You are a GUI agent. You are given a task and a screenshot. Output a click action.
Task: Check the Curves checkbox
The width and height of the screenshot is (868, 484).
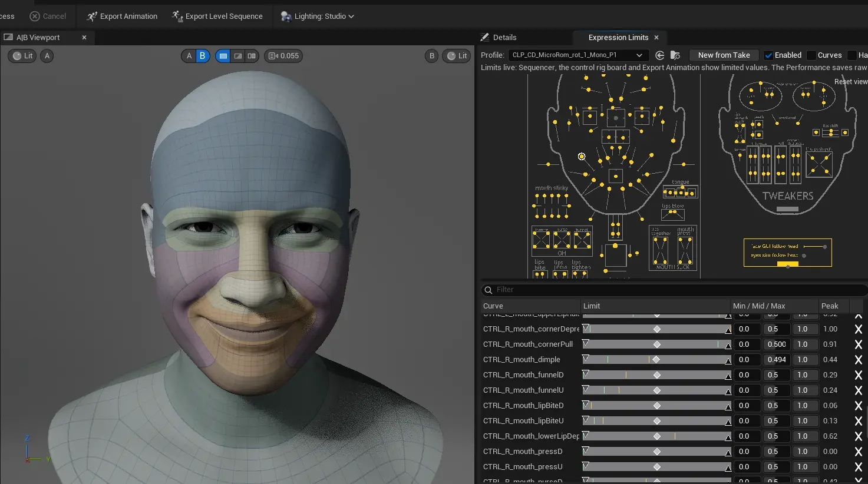click(811, 55)
